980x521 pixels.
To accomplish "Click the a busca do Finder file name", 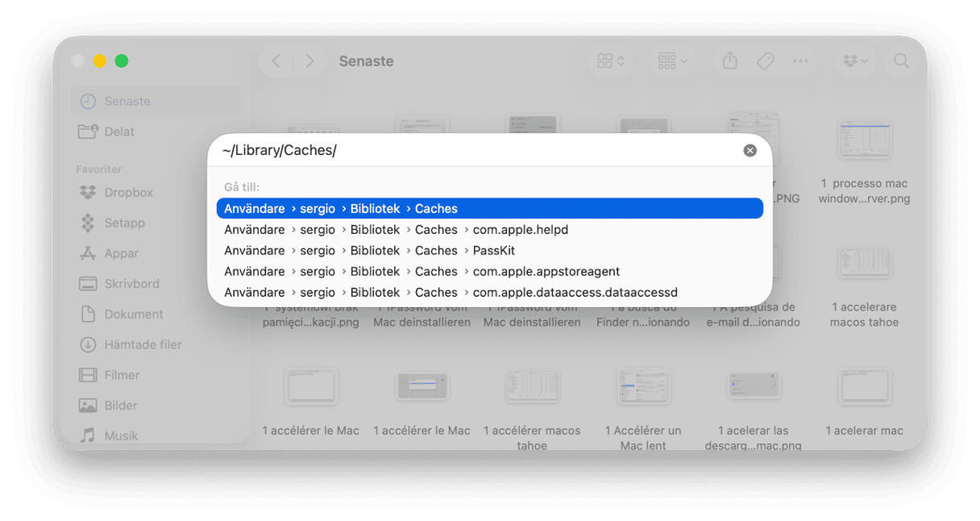I will click(643, 315).
